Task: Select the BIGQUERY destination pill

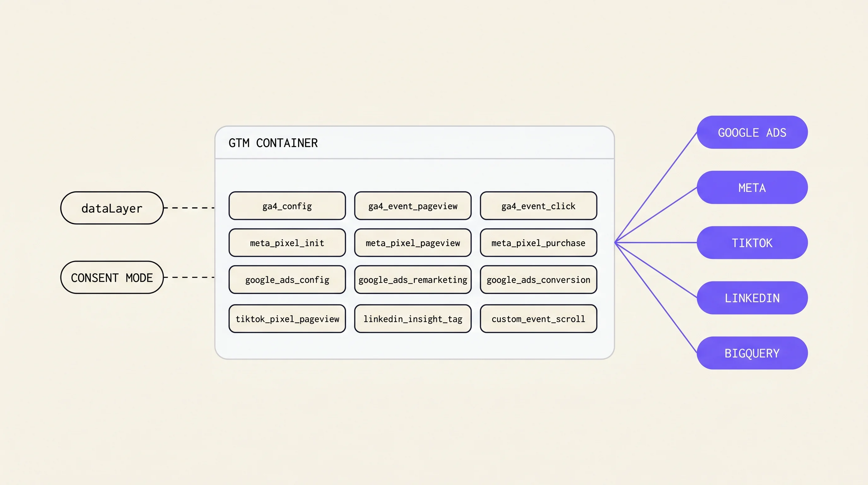Action: (752, 353)
